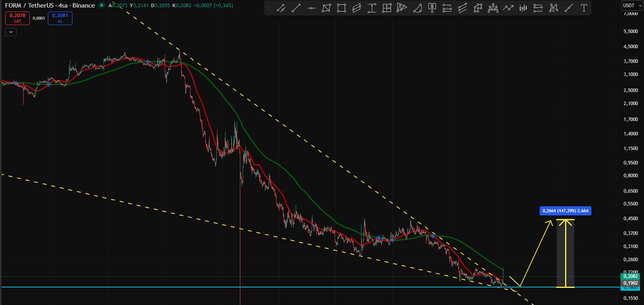Open the FORM / TetherUS symbol title

(50, 6)
